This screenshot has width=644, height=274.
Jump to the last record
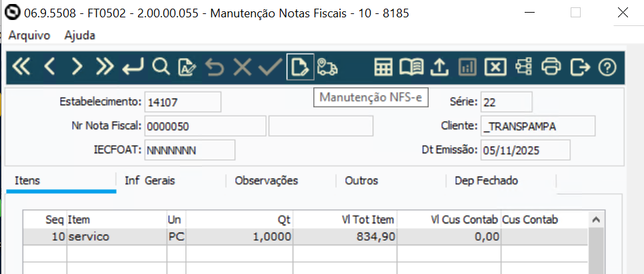pyautogui.click(x=105, y=67)
